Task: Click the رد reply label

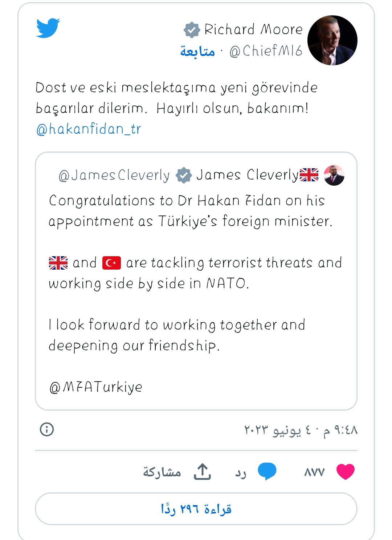Action: [x=241, y=473]
